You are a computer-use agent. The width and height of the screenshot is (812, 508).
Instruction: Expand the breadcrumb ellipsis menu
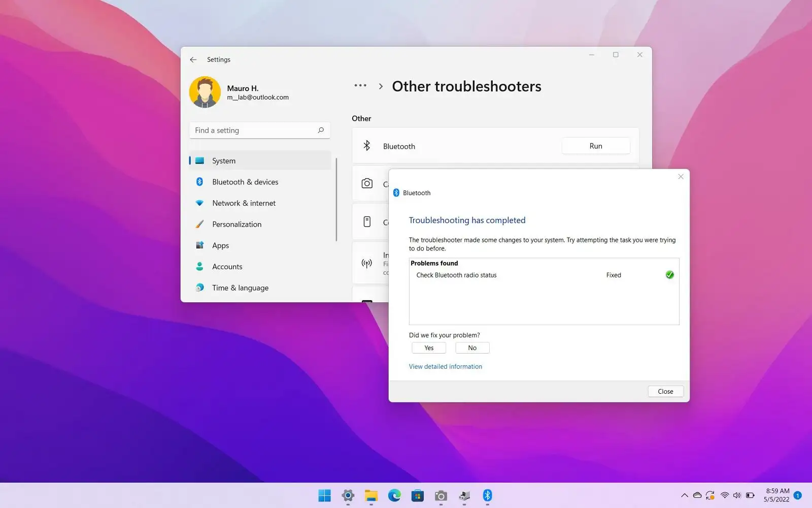(360, 86)
